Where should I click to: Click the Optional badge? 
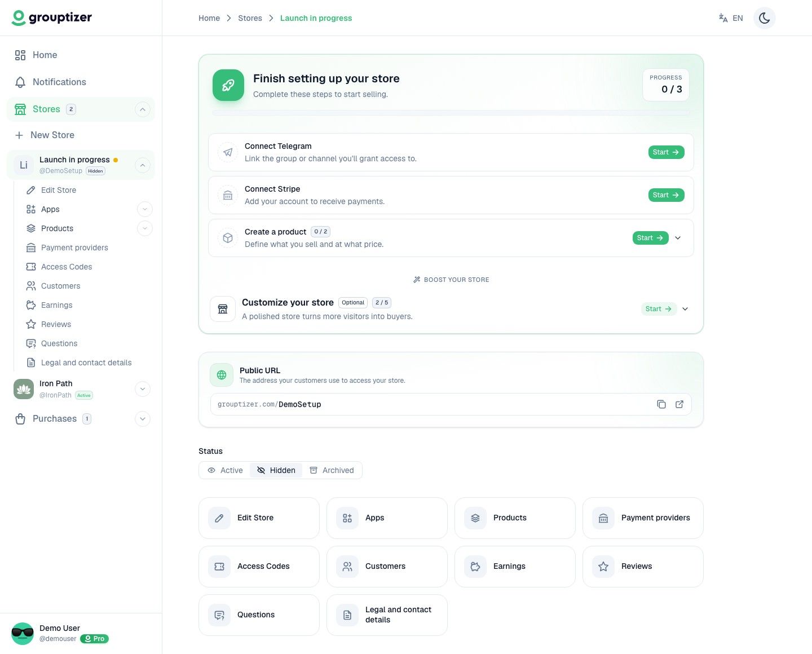pyautogui.click(x=353, y=303)
